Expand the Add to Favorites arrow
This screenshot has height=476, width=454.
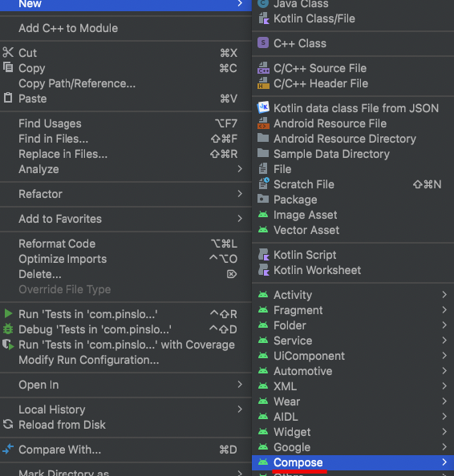[240, 219]
